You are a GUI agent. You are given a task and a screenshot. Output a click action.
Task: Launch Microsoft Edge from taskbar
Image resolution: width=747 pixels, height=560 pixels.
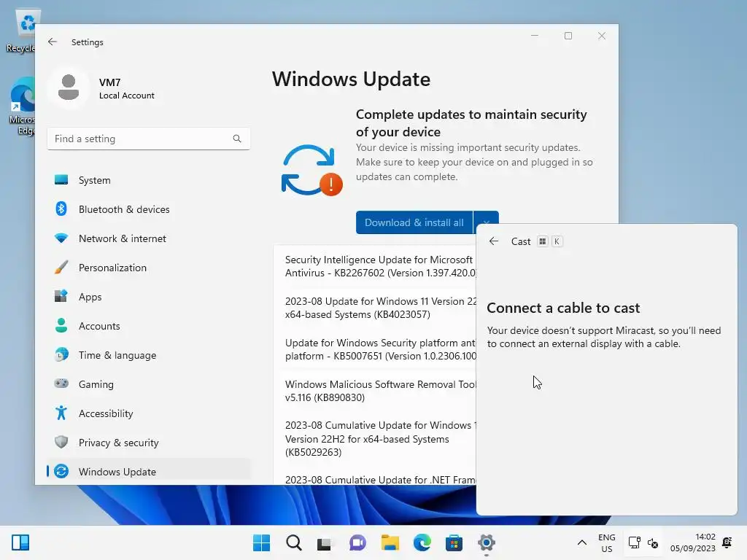coord(422,542)
